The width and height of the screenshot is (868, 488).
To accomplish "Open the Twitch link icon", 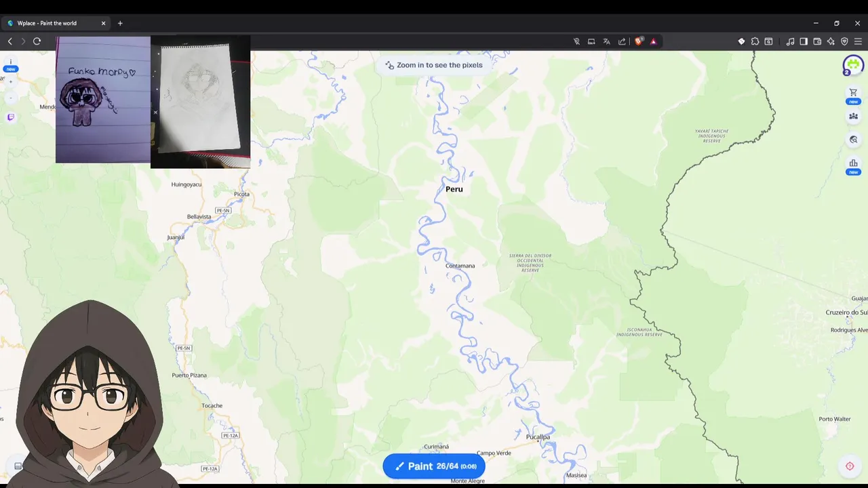I will point(11,117).
